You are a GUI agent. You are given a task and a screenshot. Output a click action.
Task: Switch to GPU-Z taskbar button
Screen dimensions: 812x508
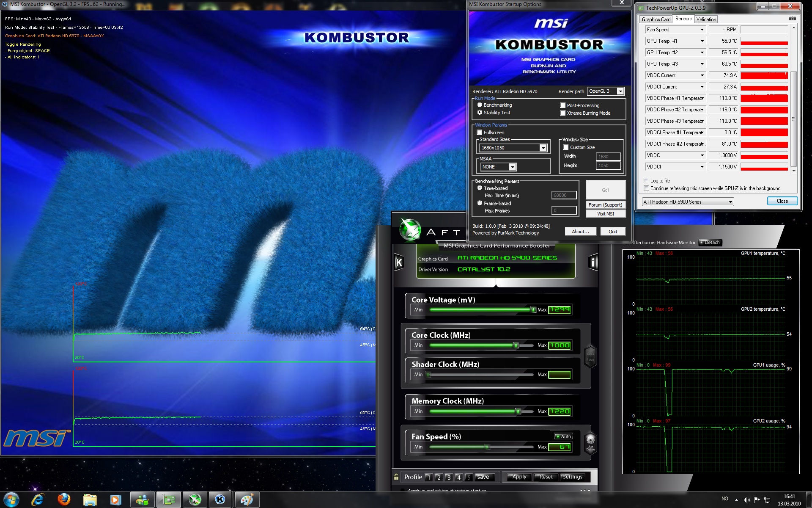[169, 500]
